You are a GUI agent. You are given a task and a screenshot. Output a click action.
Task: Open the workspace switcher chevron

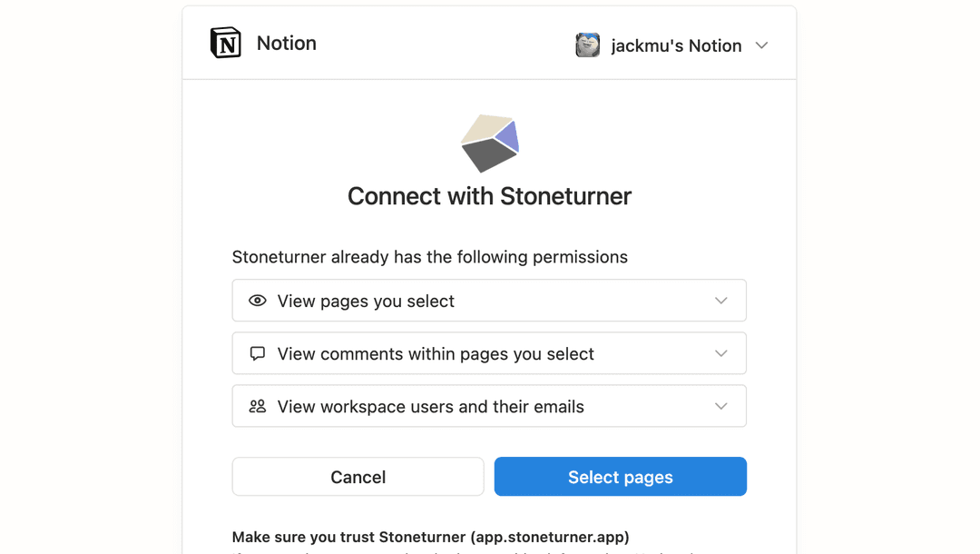(761, 45)
